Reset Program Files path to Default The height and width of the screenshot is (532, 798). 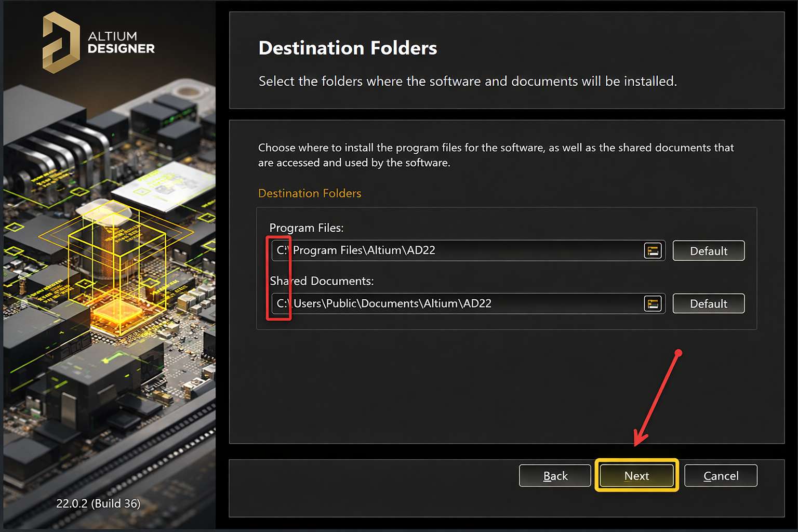[709, 251]
